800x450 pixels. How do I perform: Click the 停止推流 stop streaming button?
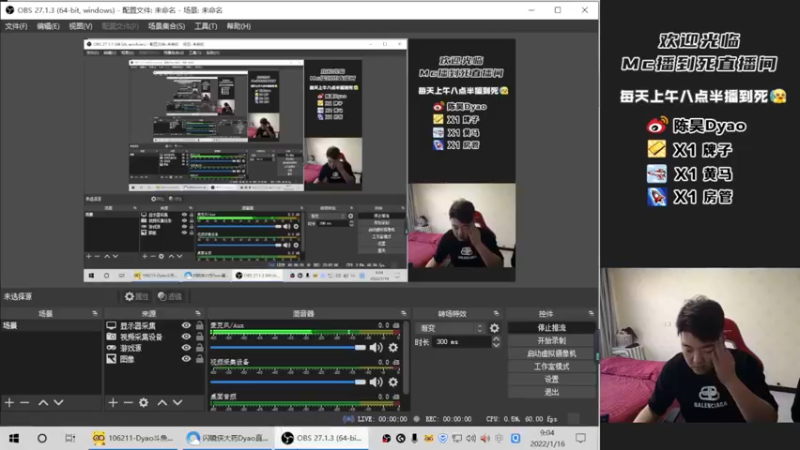point(552,328)
